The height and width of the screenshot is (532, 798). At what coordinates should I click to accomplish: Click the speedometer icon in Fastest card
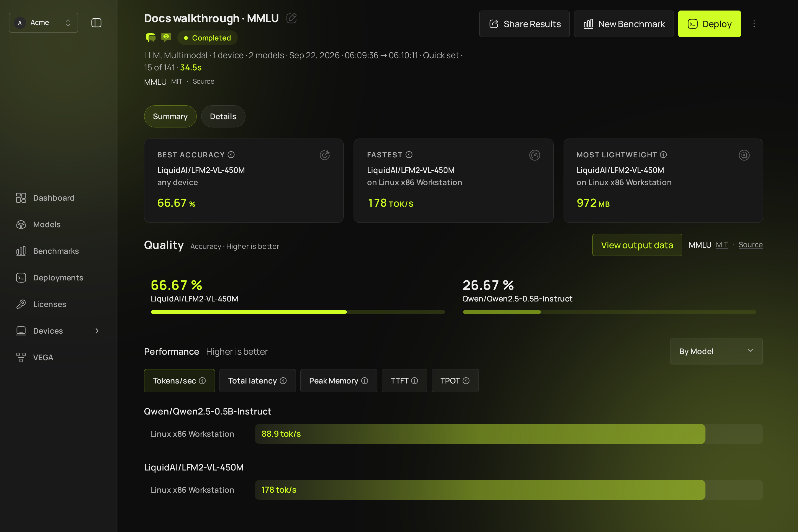pos(535,155)
